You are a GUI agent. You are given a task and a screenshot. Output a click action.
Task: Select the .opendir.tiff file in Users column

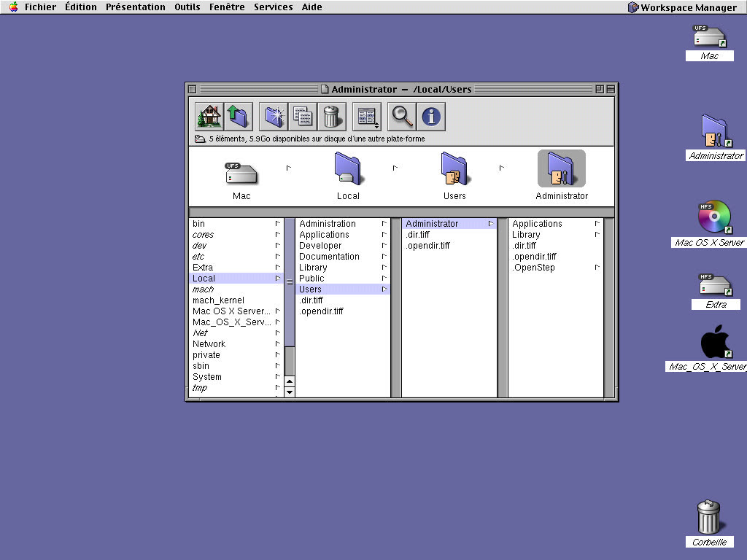coord(427,246)
